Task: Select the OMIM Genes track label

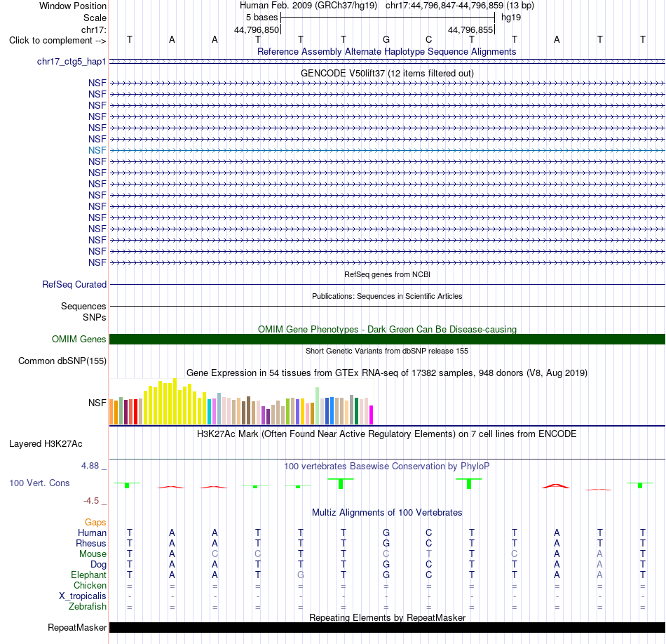Action: (79, 340)
